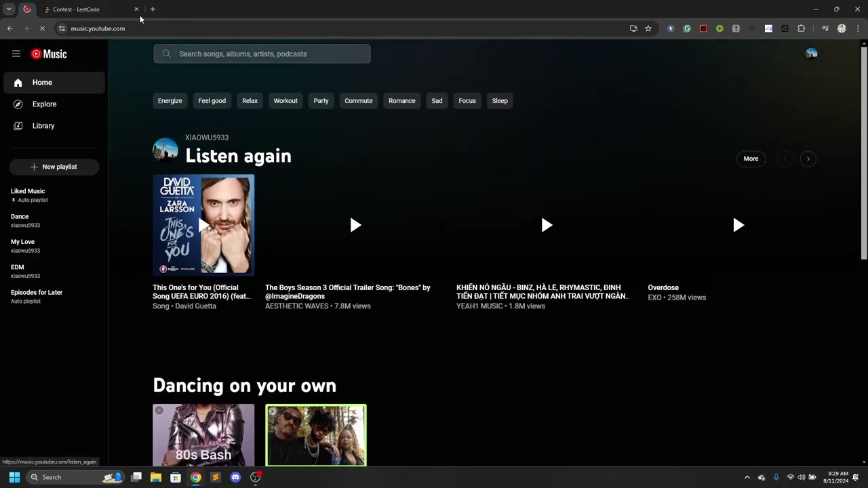Open the Explore compass icon
Image resolution: width=868 pixels, height=488 pixels.
pos(18,104)
